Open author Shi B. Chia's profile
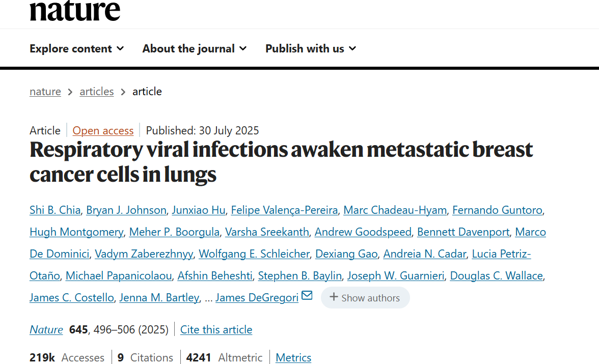 (55, 210)
